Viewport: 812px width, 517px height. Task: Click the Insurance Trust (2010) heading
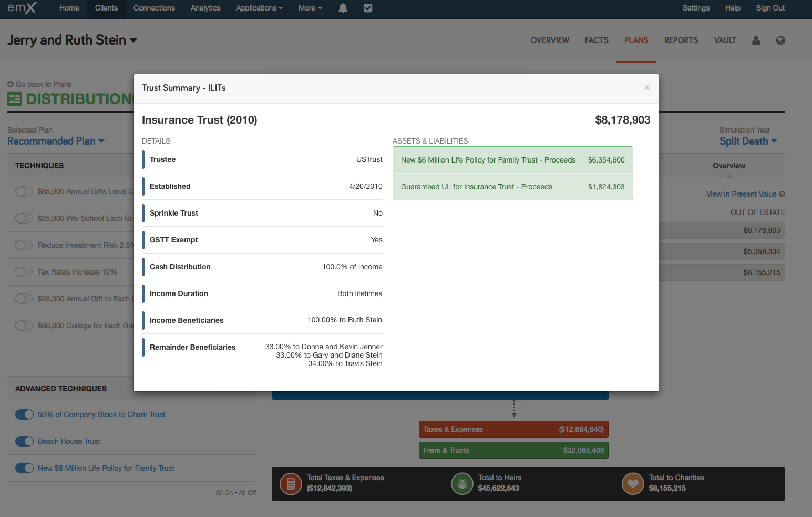pyautogui.click(x=200, y=120)
